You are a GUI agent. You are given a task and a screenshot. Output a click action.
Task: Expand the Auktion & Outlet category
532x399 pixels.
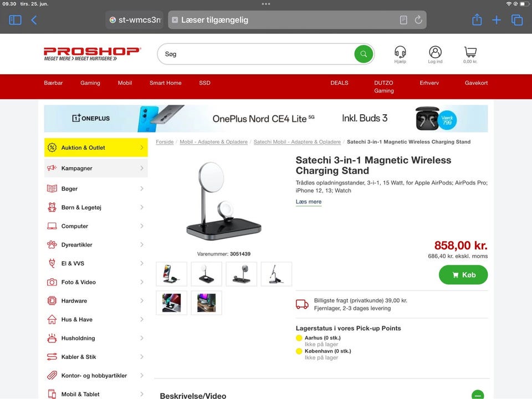point(96,147)
